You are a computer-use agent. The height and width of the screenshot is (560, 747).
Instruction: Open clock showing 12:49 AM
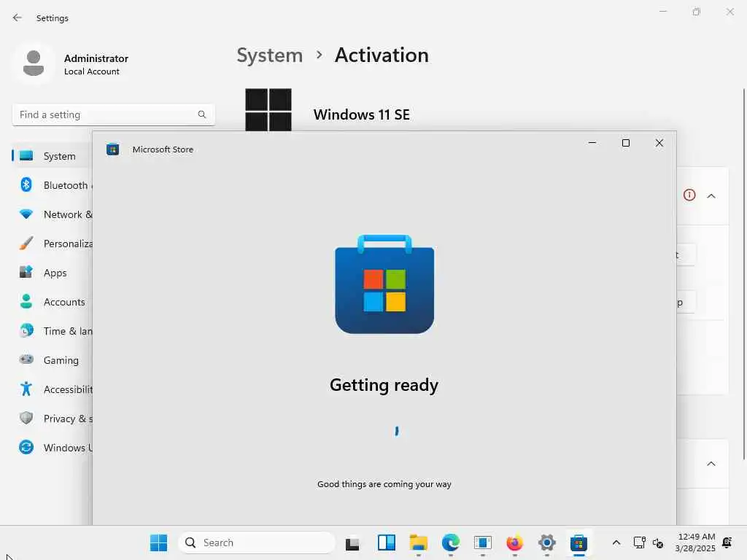[x=695, y=542]
